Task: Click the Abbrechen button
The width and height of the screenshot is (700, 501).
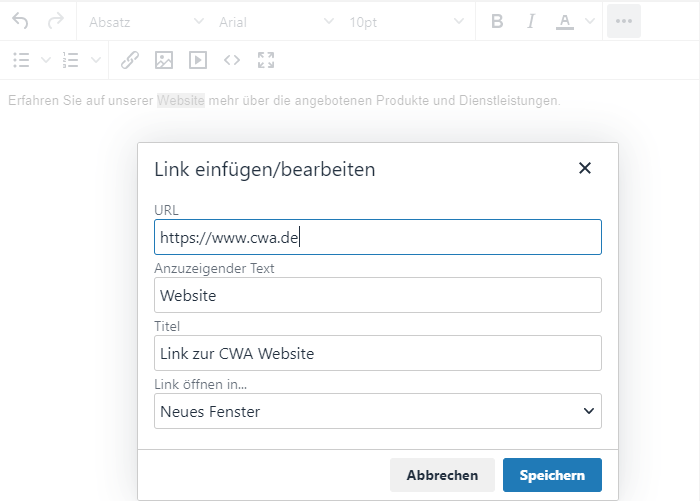Action: pos(442,475)
